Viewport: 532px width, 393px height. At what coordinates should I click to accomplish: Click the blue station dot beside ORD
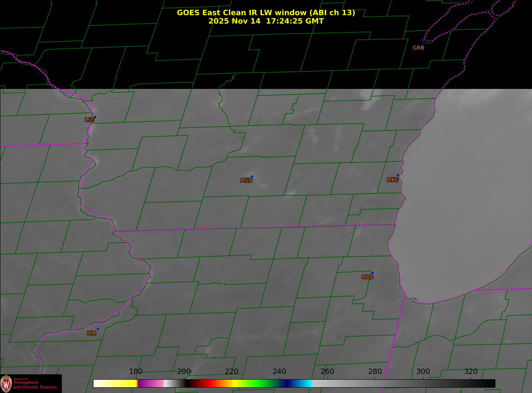point(372,273)
